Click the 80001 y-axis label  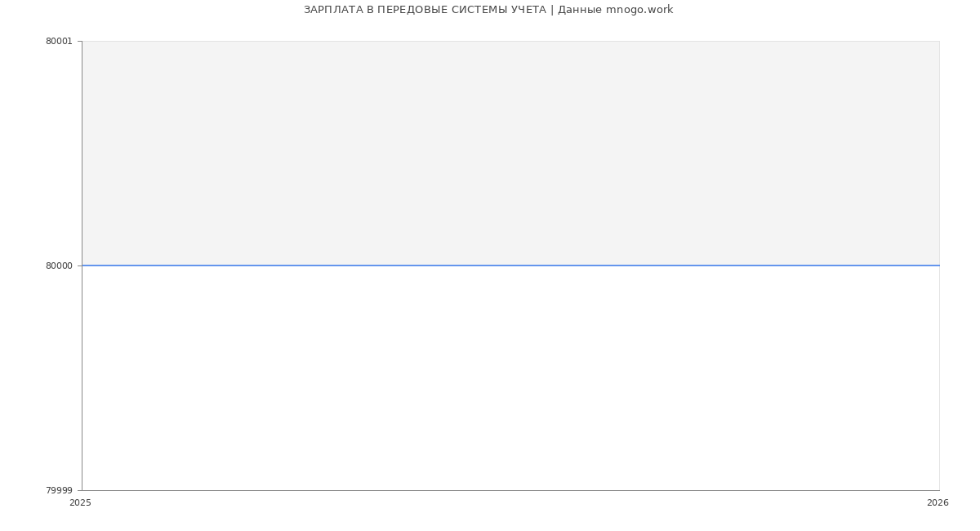[59, 41]
